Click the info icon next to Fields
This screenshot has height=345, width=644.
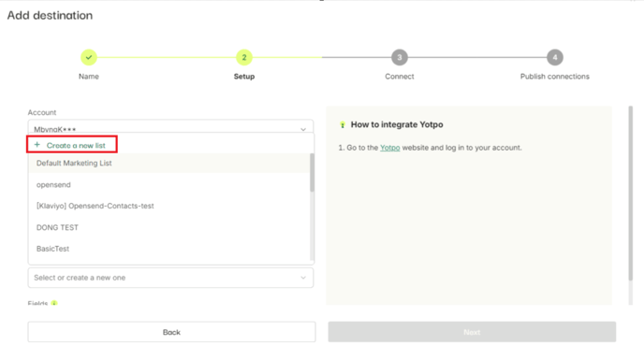(x=54, y=303)
